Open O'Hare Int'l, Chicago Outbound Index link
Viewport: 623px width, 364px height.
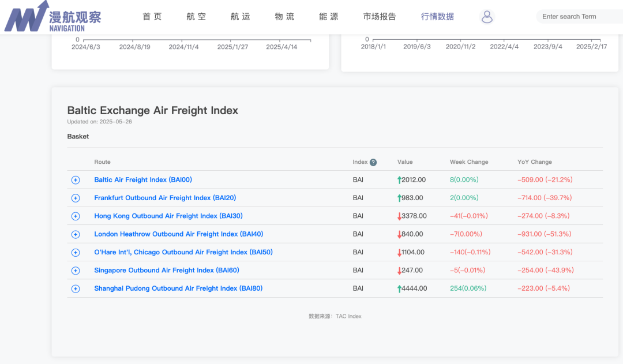[x=183, y=252]
